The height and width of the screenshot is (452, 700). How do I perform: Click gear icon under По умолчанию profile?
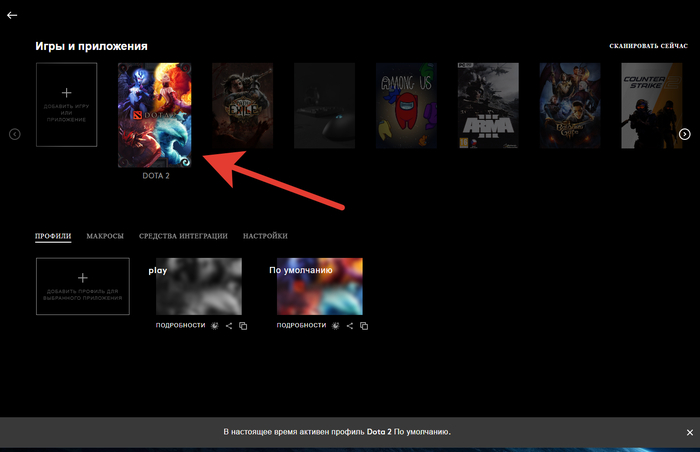pos(336,326)
